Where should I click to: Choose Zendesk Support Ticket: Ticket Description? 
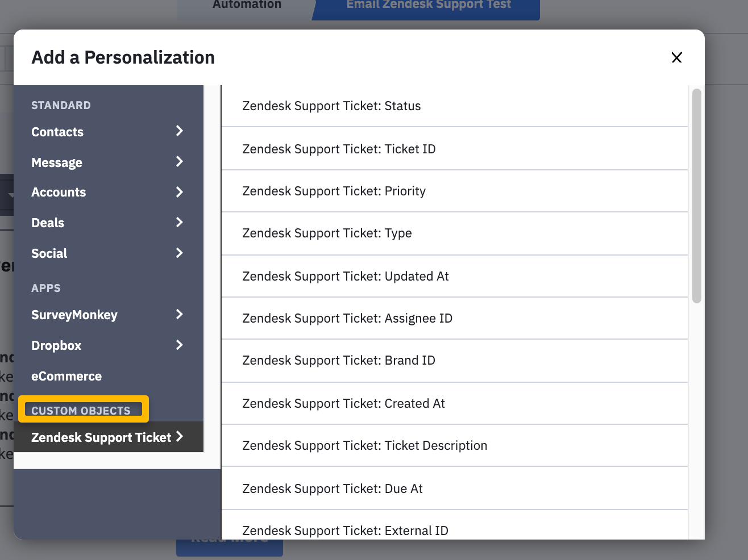455,446
